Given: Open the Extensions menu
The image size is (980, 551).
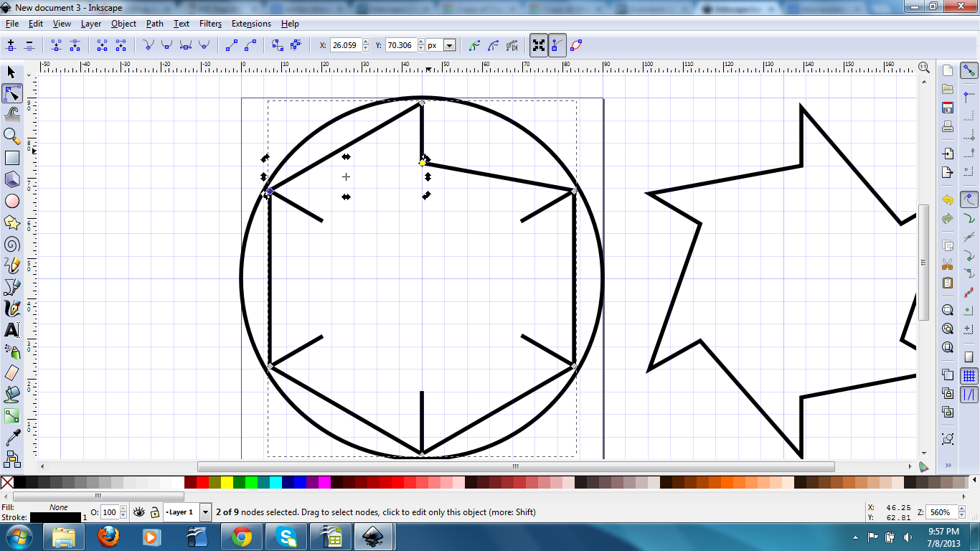Looking at the screenshot, I should (251, 24).
